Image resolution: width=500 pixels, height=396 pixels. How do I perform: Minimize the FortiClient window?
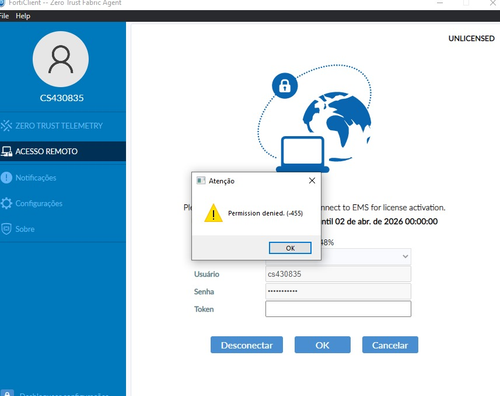tap(440, 3)
